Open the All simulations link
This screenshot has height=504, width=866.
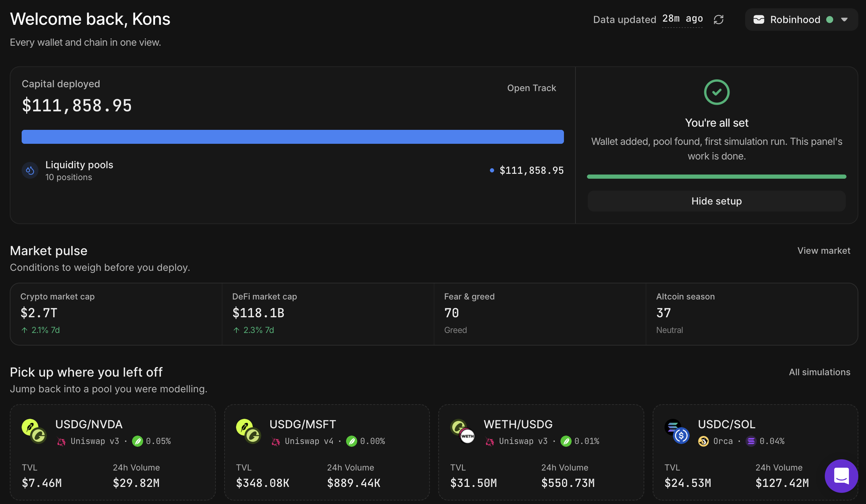pos(820,372)
